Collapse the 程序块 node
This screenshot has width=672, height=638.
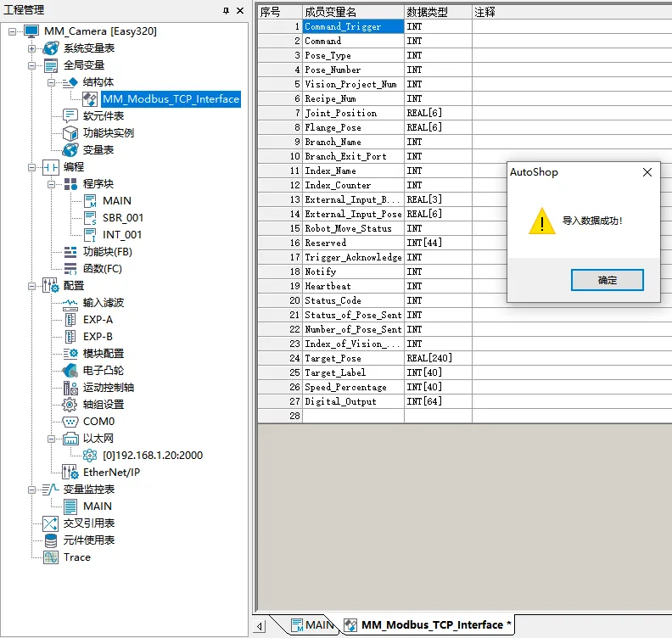(52, 184)
